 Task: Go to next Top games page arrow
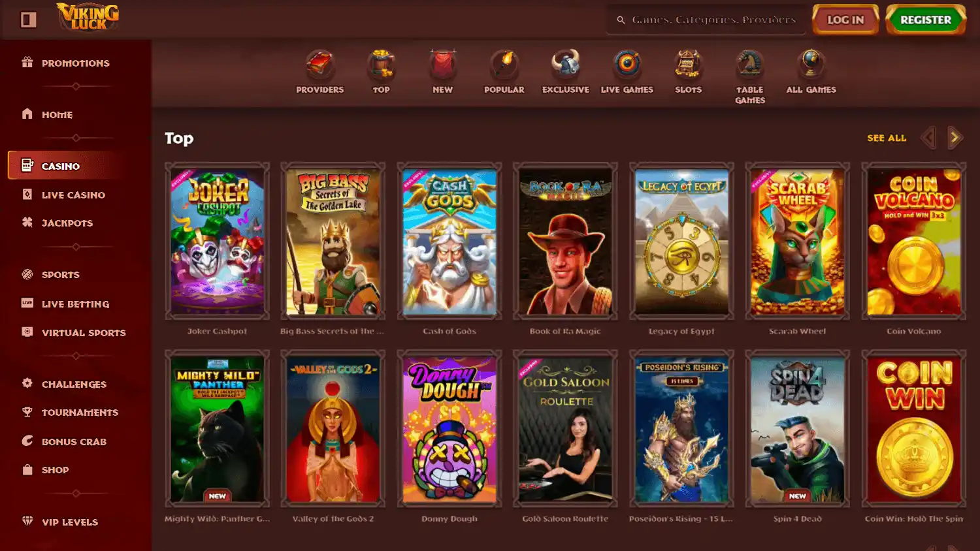955,138
